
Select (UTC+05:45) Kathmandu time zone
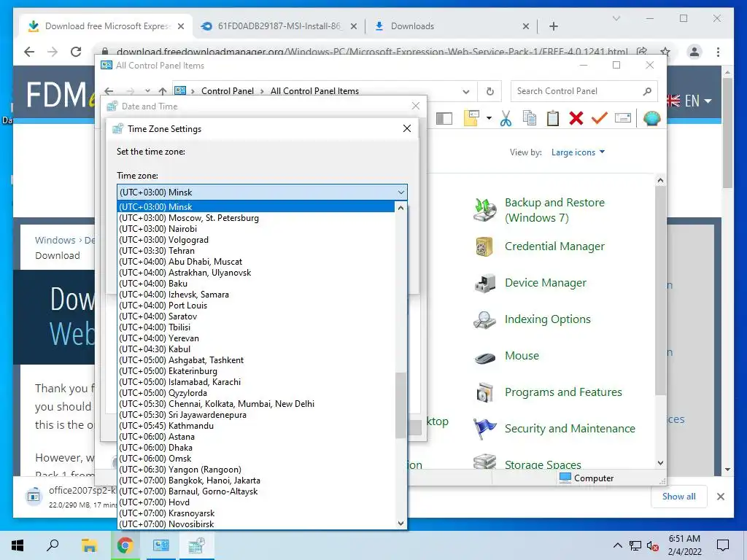point(256,426)
